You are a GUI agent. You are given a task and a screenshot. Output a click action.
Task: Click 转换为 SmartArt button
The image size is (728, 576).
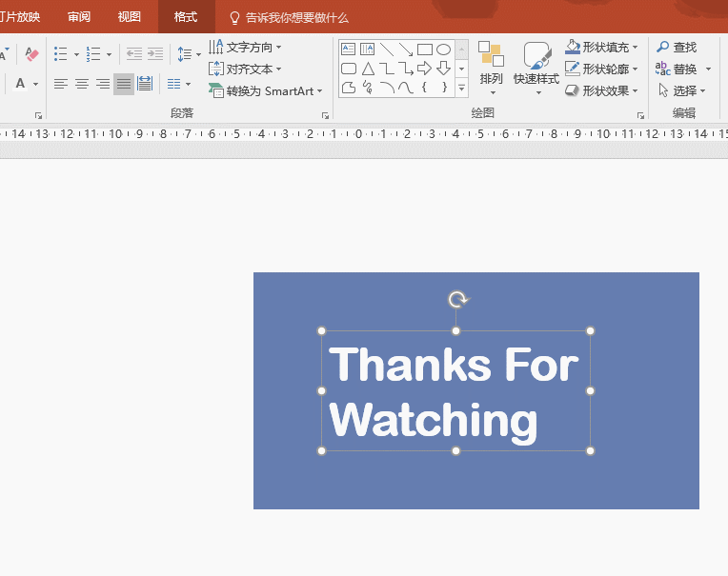pos(266,90)
